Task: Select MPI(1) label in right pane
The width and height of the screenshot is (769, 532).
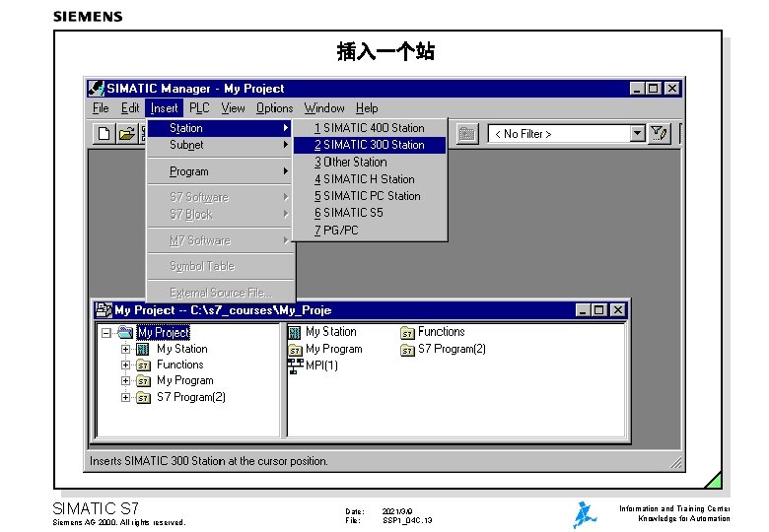Action: 321,366
